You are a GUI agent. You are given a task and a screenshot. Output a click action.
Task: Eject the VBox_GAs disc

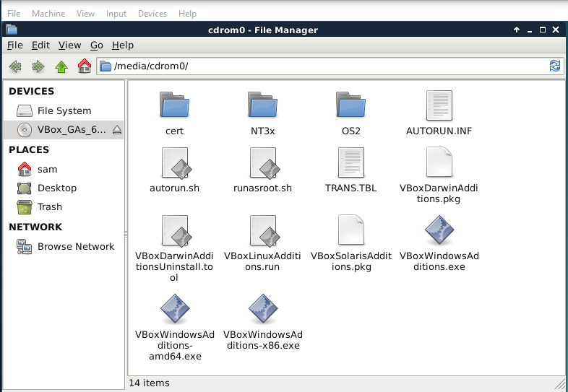click(116, 129)
